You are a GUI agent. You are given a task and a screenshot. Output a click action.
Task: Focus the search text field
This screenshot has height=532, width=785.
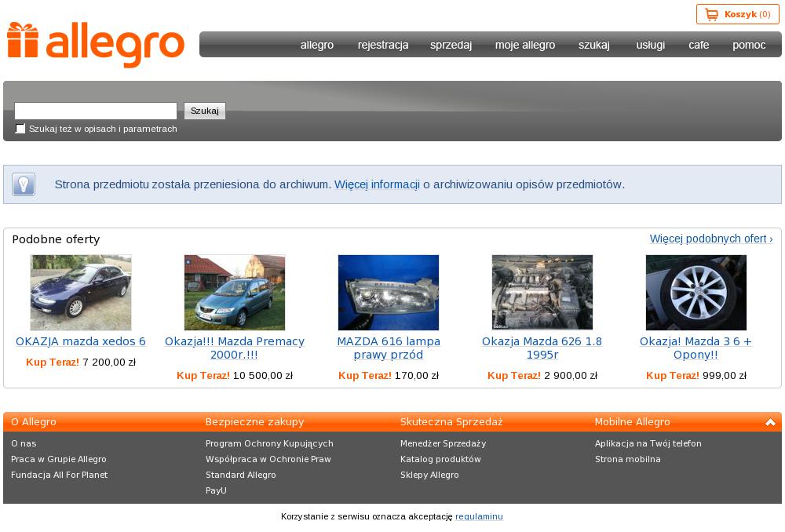pyautogui.click(x=96, y=111)
